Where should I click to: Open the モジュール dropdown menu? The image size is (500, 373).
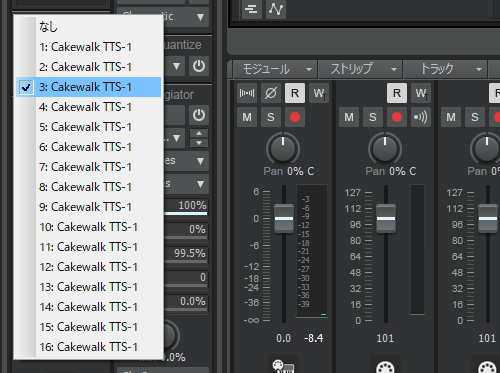click(x=275, y=69)
